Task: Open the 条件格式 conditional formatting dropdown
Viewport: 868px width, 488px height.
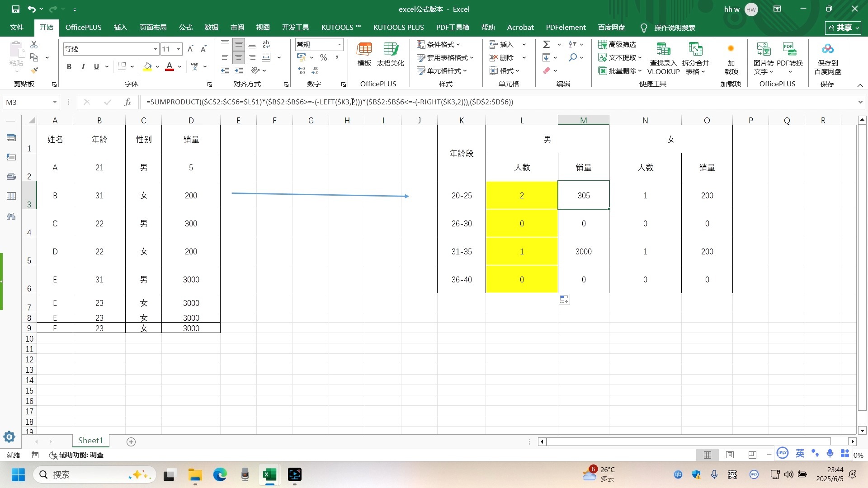Action: pyautogui.click(x=438, y=44)
